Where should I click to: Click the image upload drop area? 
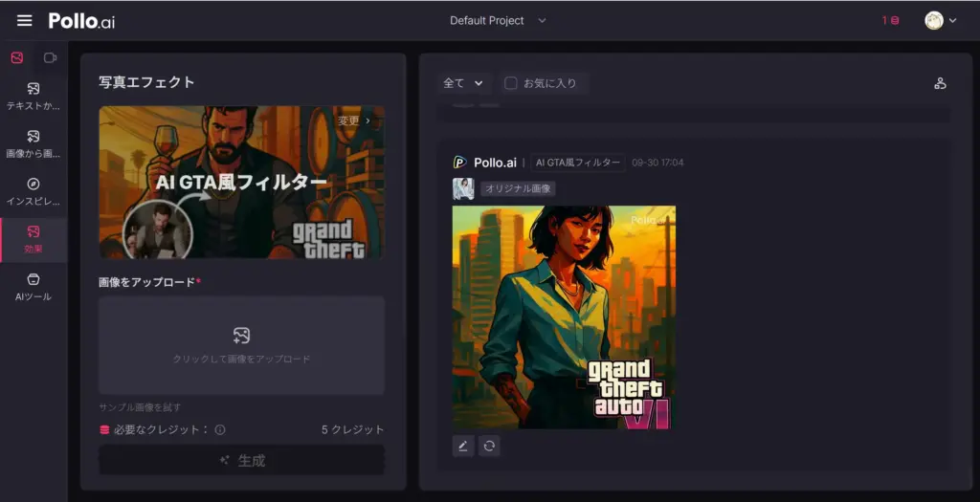coord(241,345)
